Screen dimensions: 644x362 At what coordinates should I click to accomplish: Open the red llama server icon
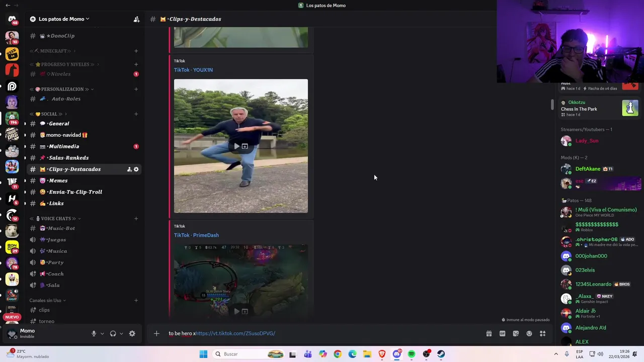[12, 70]
